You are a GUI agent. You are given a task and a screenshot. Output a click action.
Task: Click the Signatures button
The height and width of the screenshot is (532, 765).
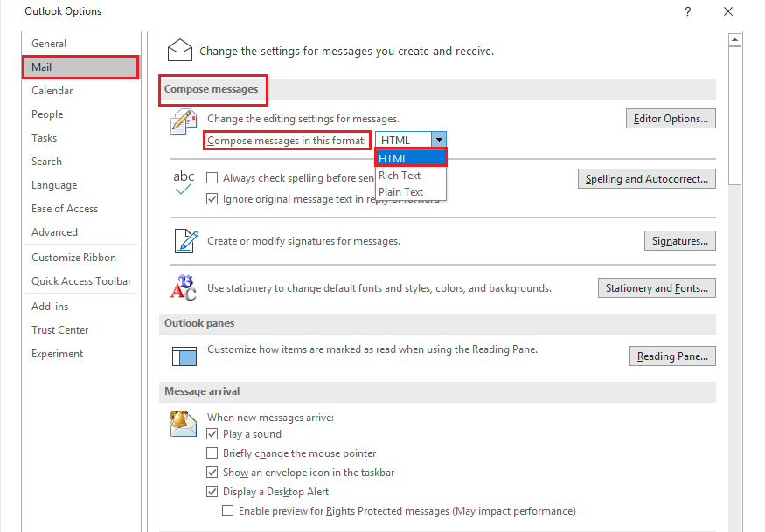[679, 241]
